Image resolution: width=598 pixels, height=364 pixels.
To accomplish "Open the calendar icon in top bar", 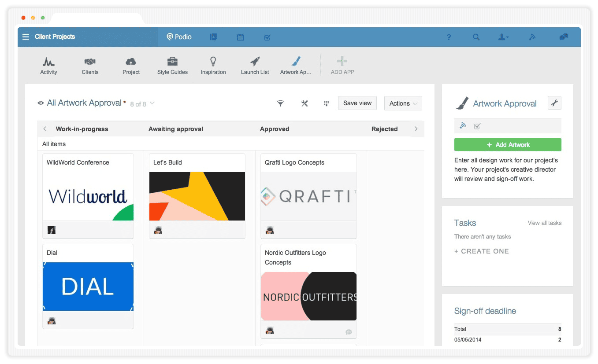I will tap(241, 37).
